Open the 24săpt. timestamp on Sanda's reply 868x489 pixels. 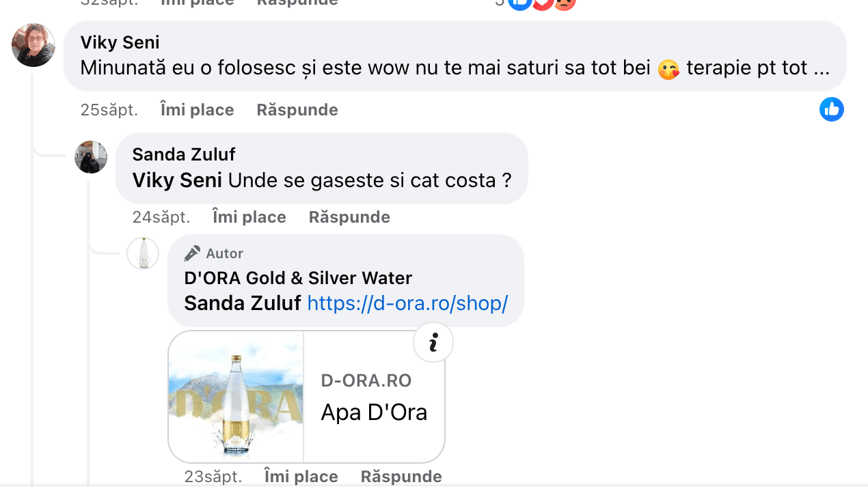(x=161, y=217)
